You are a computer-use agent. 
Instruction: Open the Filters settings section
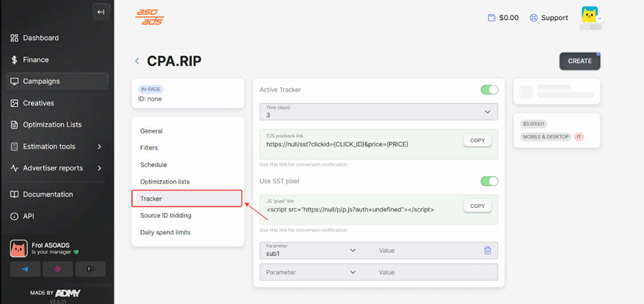149,148
